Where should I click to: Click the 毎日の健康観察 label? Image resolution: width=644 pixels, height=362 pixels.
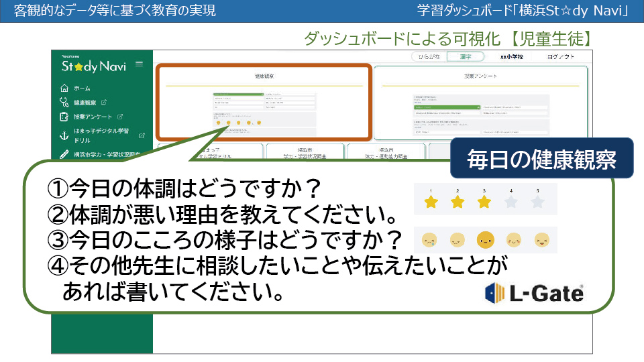pos(542,159)
